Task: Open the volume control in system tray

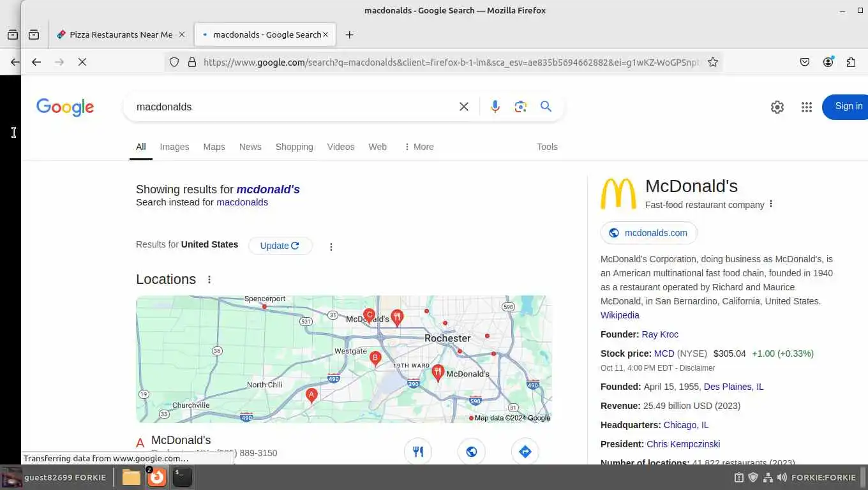Action: (x=782, y=477)
